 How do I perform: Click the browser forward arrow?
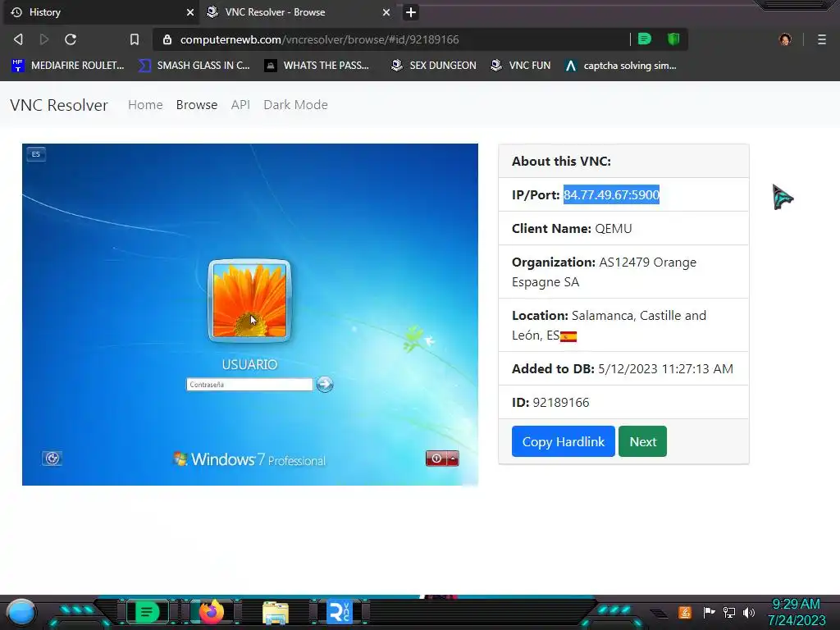click(x=44, y=39)
